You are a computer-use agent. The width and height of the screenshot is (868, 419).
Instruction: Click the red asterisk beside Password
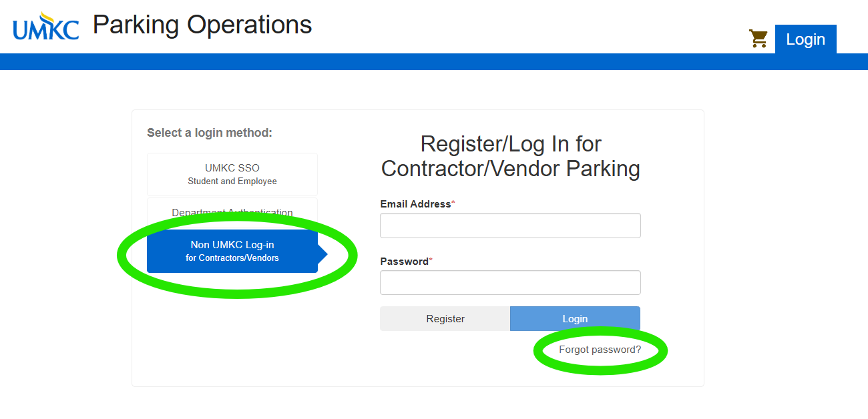(431, 260)
